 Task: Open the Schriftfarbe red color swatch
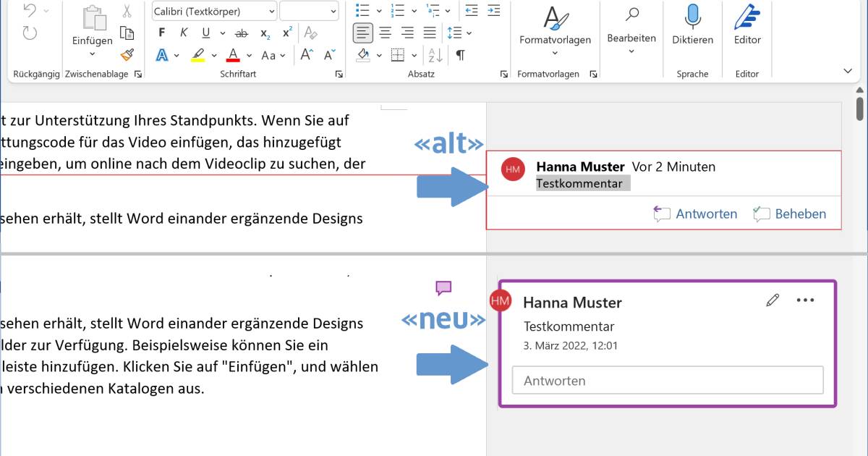pyautogui.click(x=233, y=54)
